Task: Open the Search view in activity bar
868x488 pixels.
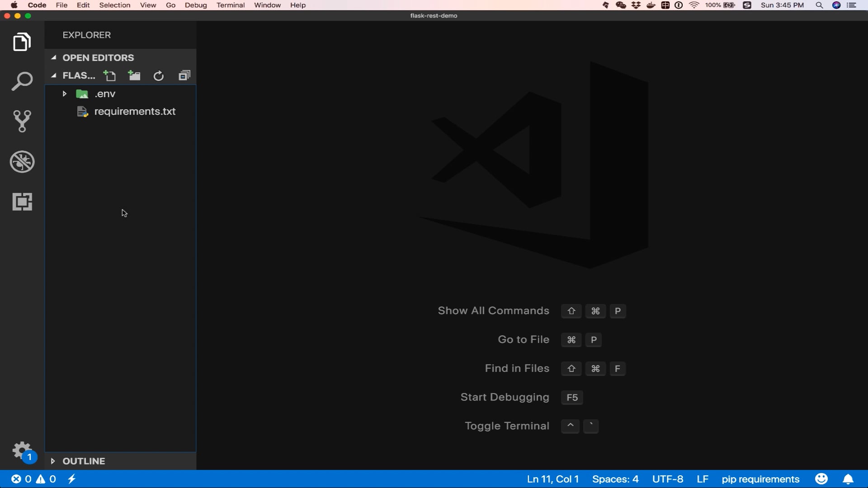Action: pos(22,82)
